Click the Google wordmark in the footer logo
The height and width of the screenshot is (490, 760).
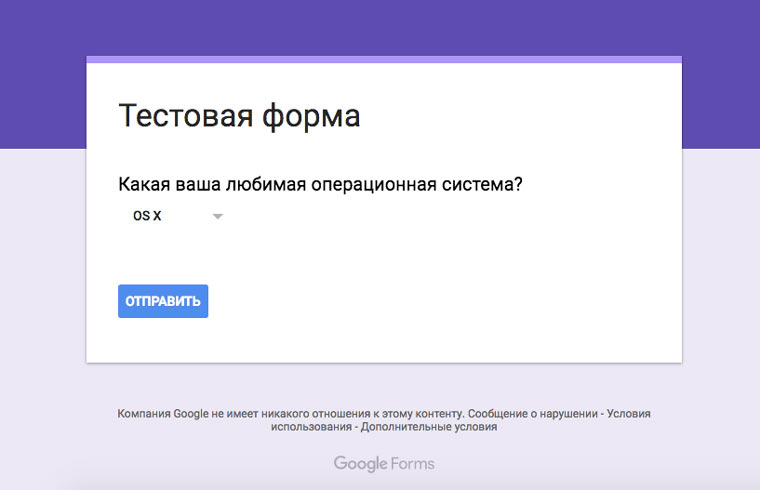[x=360, y=464]
